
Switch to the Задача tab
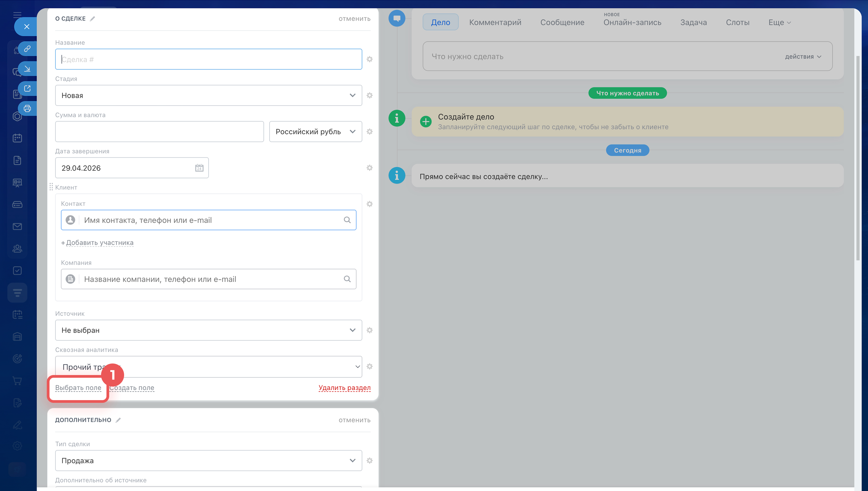pyautogui.click(x=693, y=22)
